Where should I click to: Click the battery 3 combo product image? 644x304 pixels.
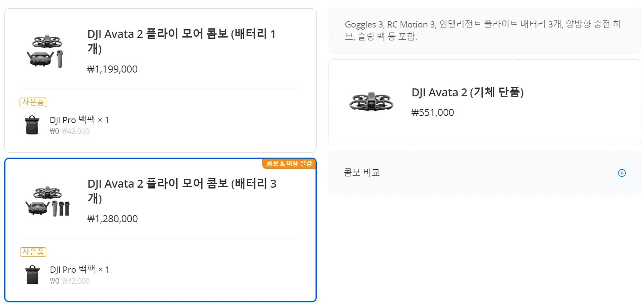[47, 201]
